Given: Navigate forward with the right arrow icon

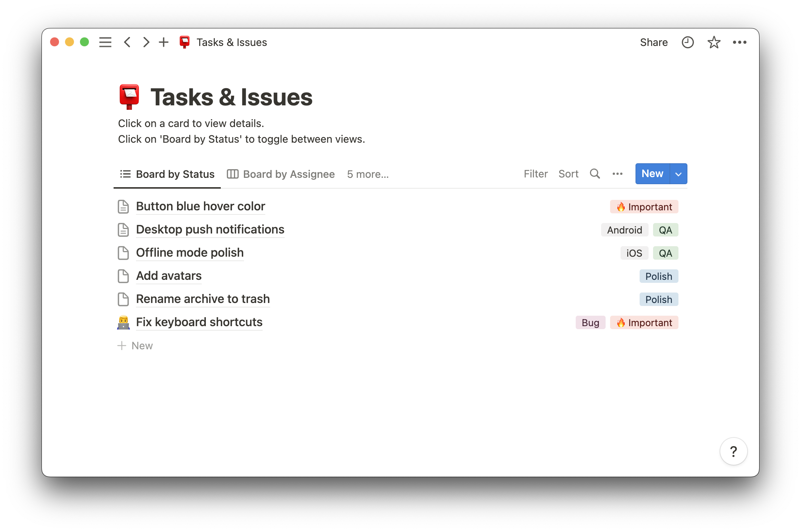Looking at the screenshot, I should [146, 42].
